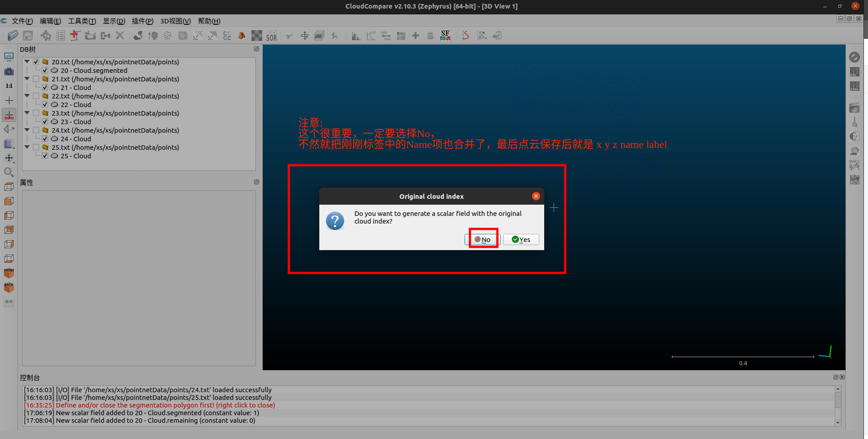The height and width of the screenshot is (439, 868).
Task: Set the BACK view cube icon
Action: (x=9, y=287)
